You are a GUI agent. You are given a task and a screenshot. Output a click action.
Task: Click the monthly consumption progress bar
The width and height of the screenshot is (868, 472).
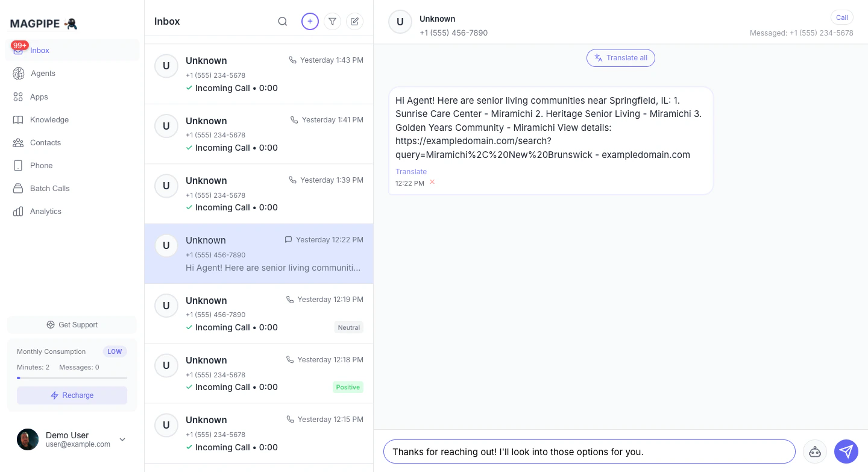tap(72, 378)
